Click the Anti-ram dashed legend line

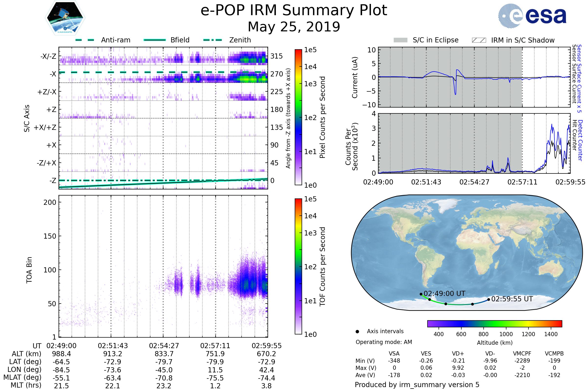(x=85, y=40)
